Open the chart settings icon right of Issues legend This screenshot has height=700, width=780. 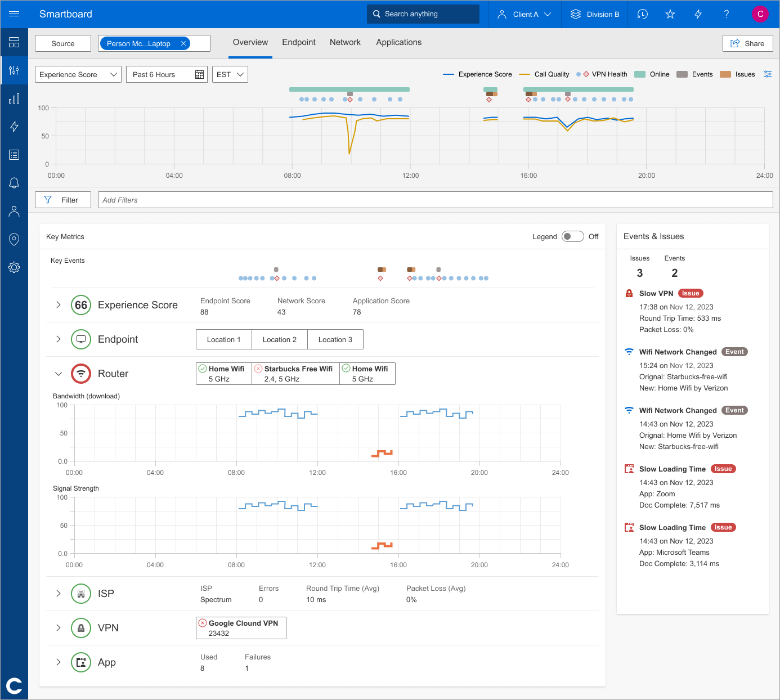click(767, 74)
